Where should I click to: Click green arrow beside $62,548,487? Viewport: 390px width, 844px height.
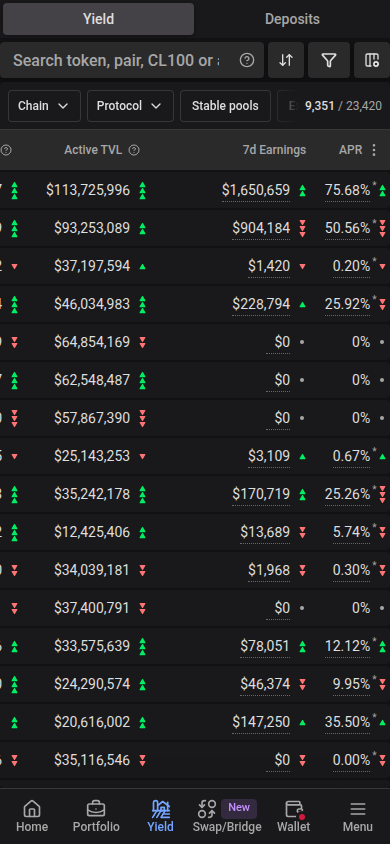pos(143,381)
